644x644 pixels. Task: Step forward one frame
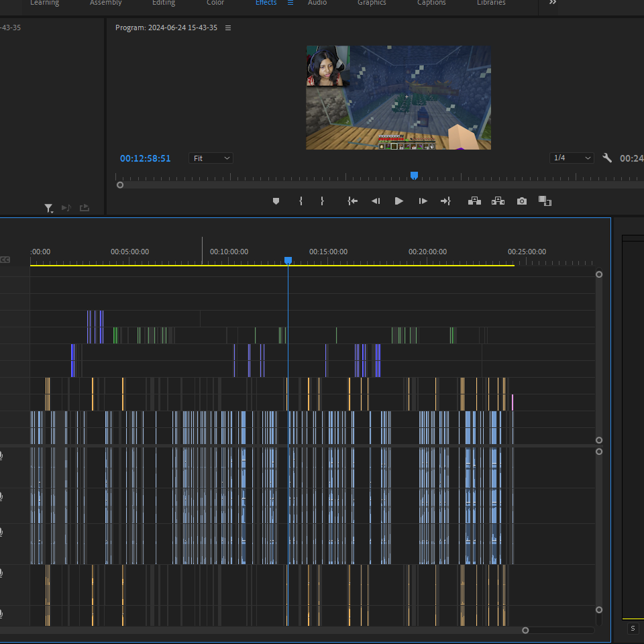click(423, 201)
